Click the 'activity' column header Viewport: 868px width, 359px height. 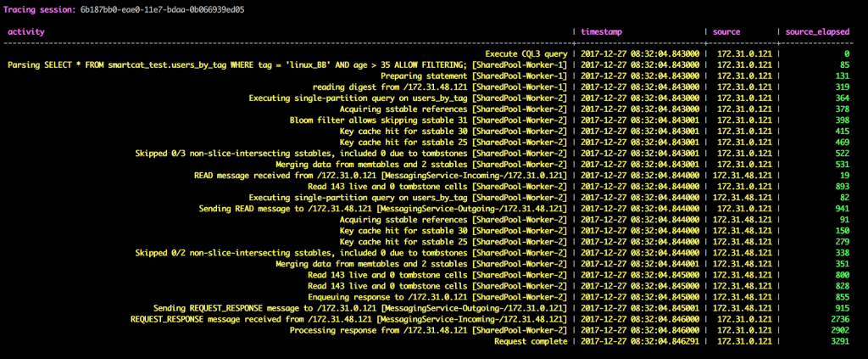25,31
